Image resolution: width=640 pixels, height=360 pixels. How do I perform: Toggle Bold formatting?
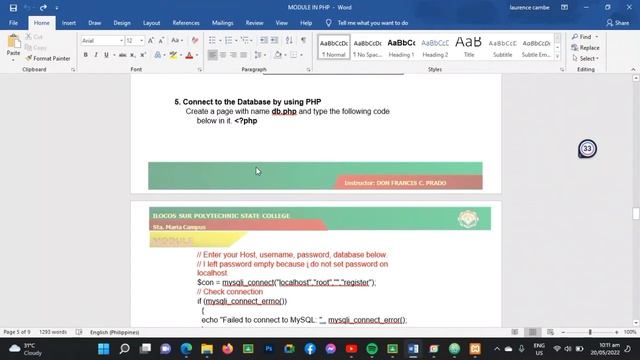(85, 55)
